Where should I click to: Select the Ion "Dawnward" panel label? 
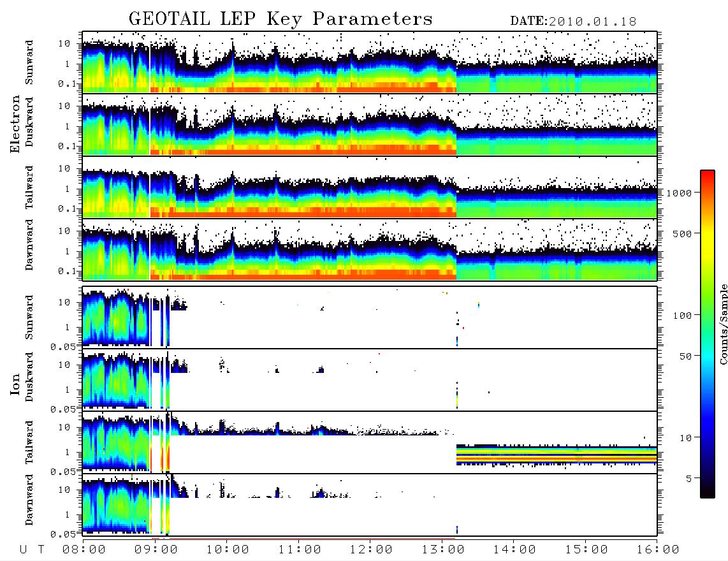(x=29, y=500)
